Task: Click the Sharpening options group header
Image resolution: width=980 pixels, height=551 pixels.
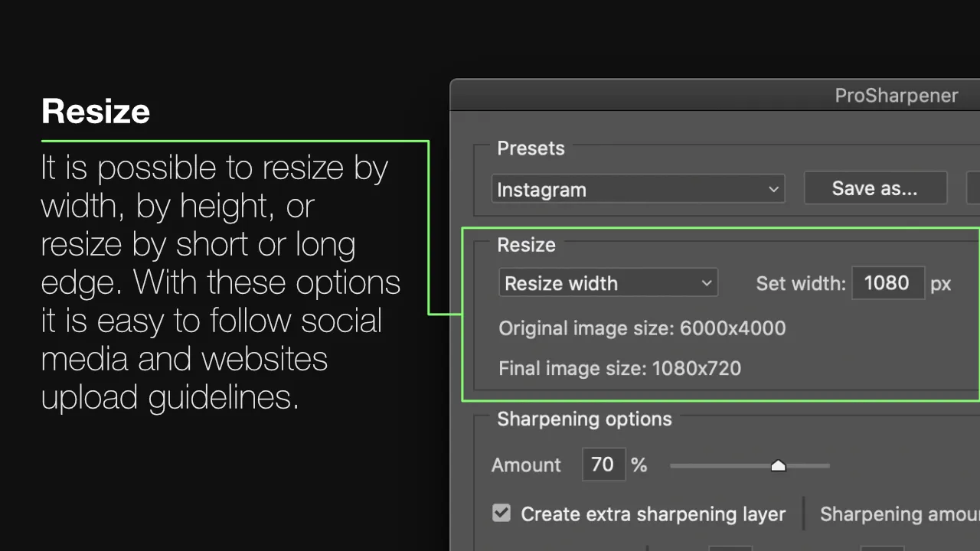Action: click(584, 419)
